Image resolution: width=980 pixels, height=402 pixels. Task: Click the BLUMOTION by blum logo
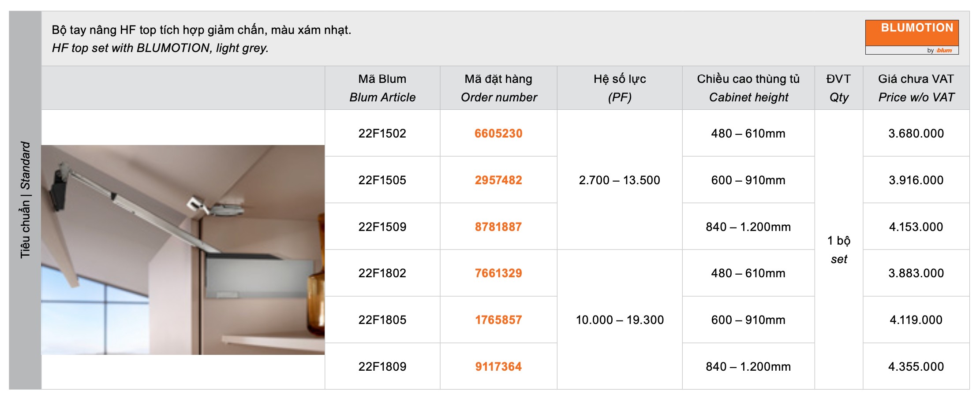click(x=912, y=37)
